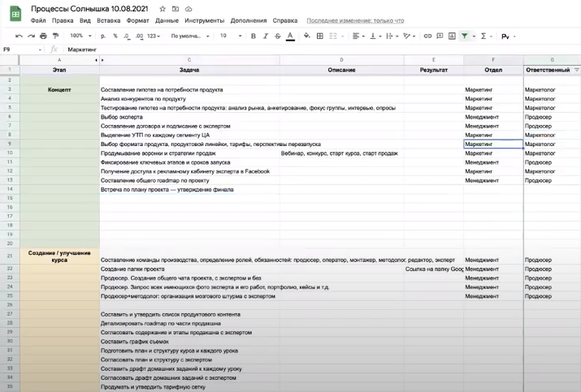Open zoom 100% dropdown

(80, 36)
